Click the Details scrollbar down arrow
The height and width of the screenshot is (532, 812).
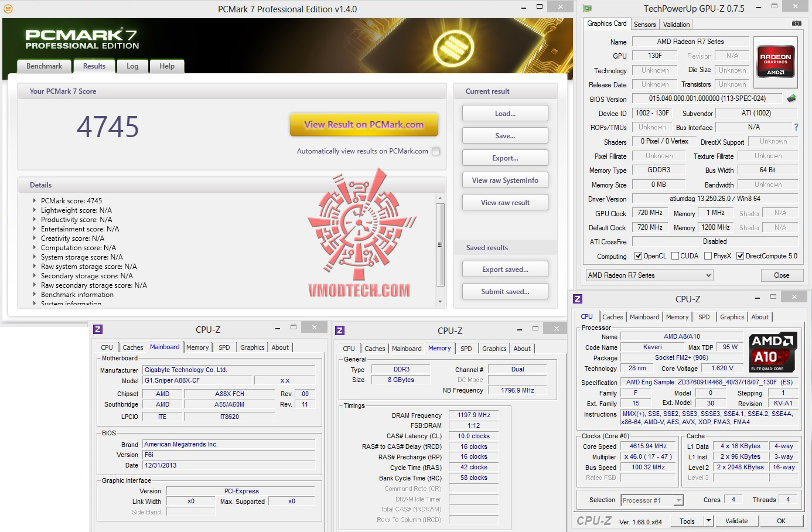[x=441, y=301]
